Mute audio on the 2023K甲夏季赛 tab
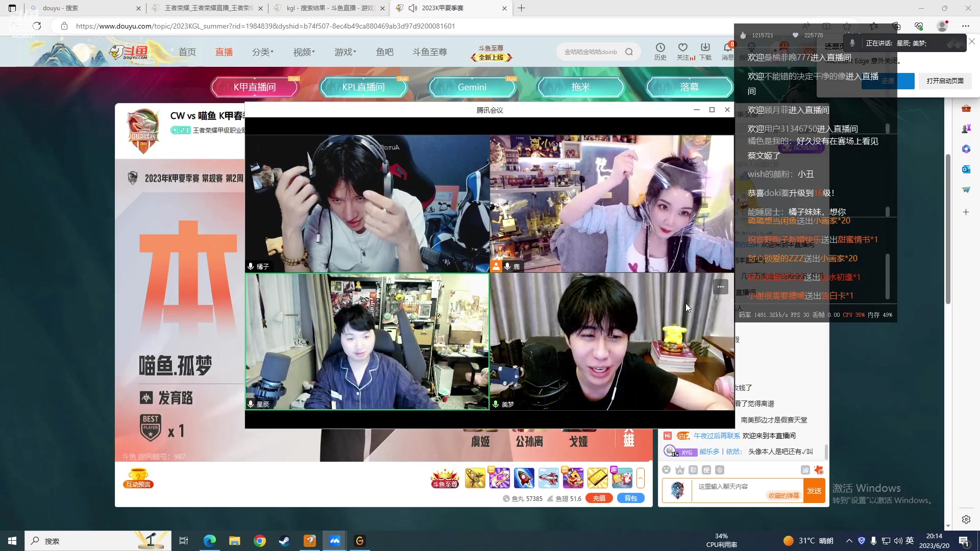This screenshot has width=980, height=551. pyautogui.click(x=413, y=8)
